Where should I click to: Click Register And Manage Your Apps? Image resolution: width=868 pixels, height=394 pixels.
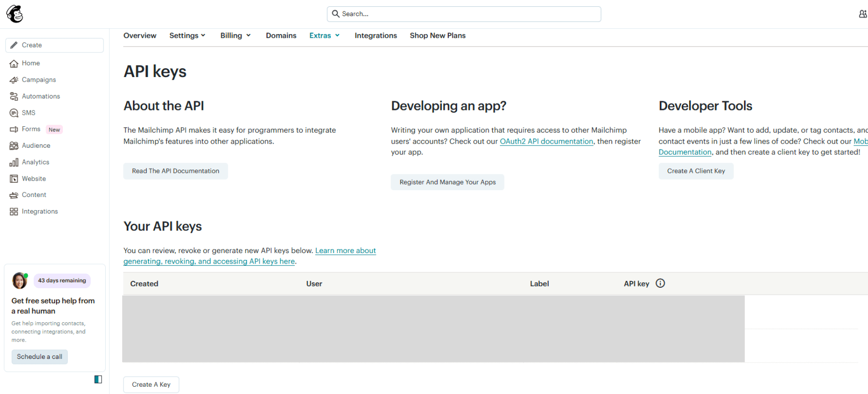point(447,182)
